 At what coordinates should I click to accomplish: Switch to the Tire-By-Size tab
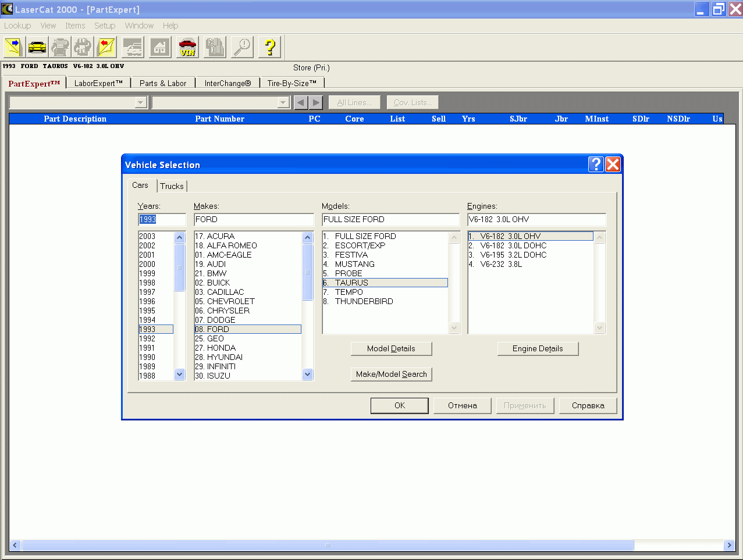click(x=292, y=83)
